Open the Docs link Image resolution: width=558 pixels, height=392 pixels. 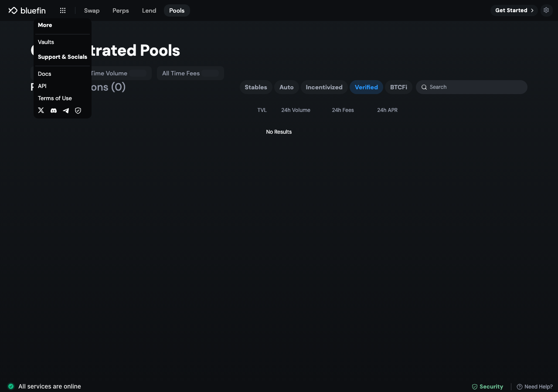click(x=44, y=74)
